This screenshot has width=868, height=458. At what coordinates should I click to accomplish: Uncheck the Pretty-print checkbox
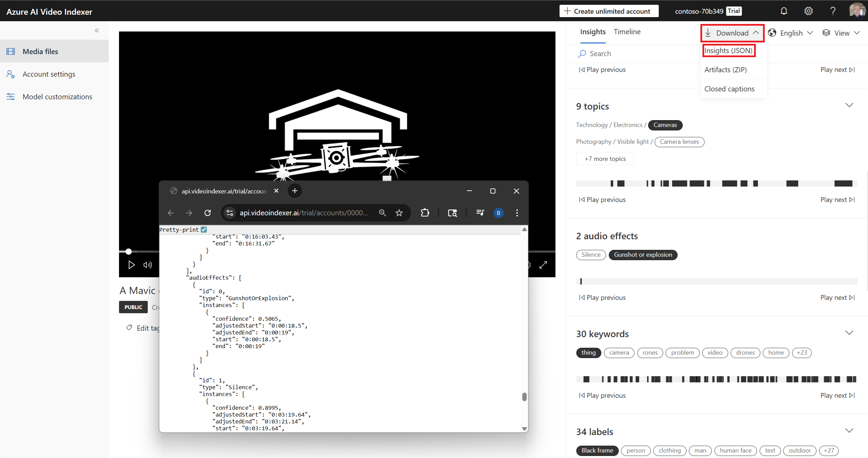coord(204,230)
